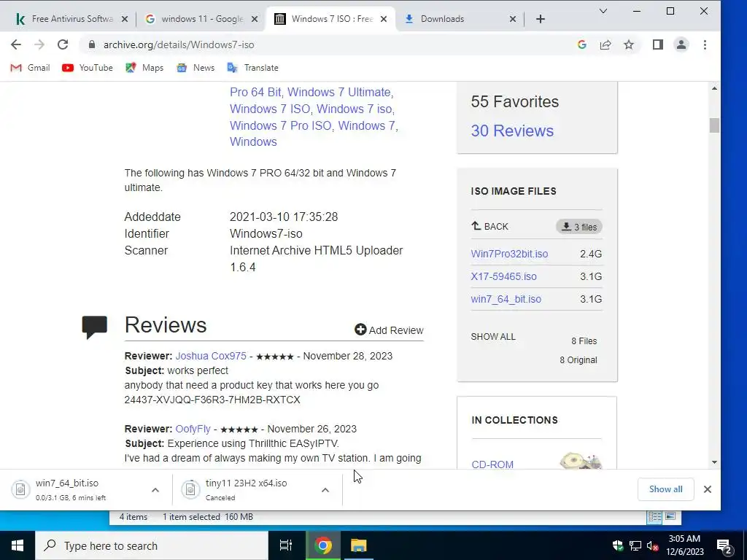747x560 pixels.
Task: Open Chrome three-dot menu
Action: [x=705, y=44]
